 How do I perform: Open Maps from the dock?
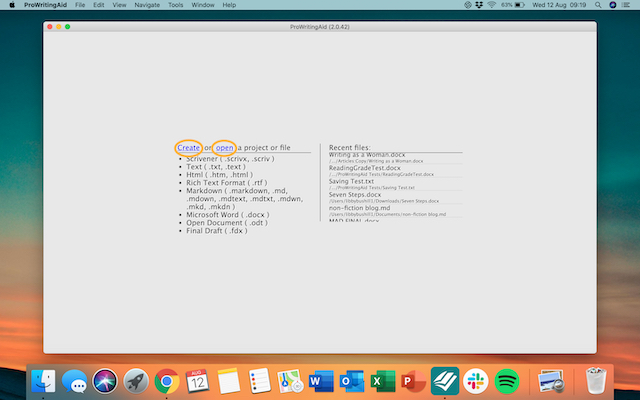point(290,381)
